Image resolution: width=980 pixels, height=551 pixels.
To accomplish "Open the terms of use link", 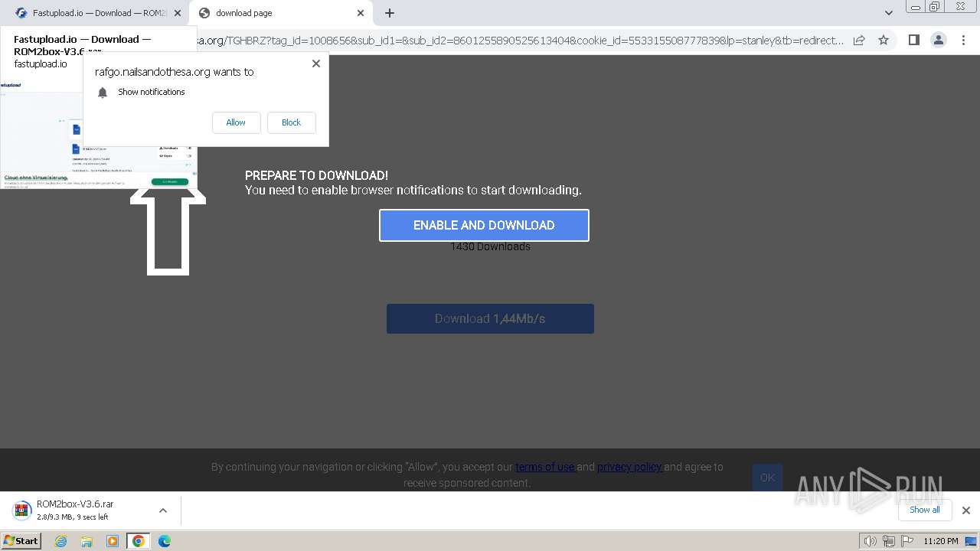I will (x=545, y=467).
